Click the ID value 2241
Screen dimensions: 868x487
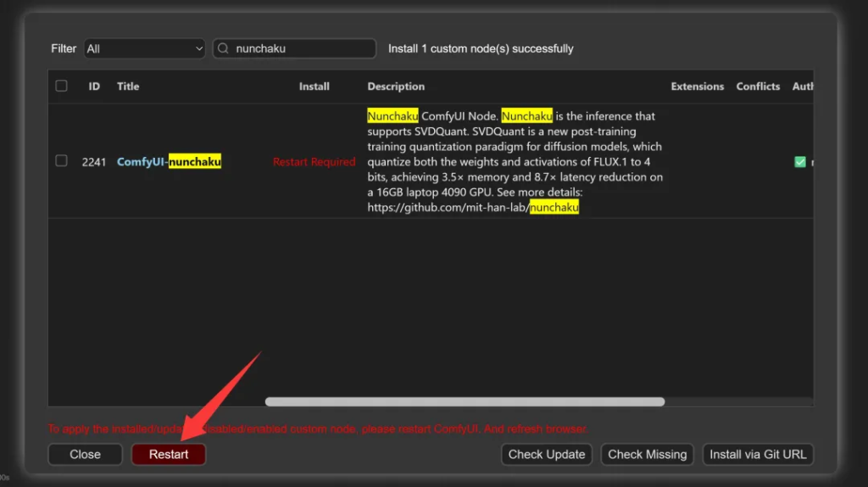point(93,162)
